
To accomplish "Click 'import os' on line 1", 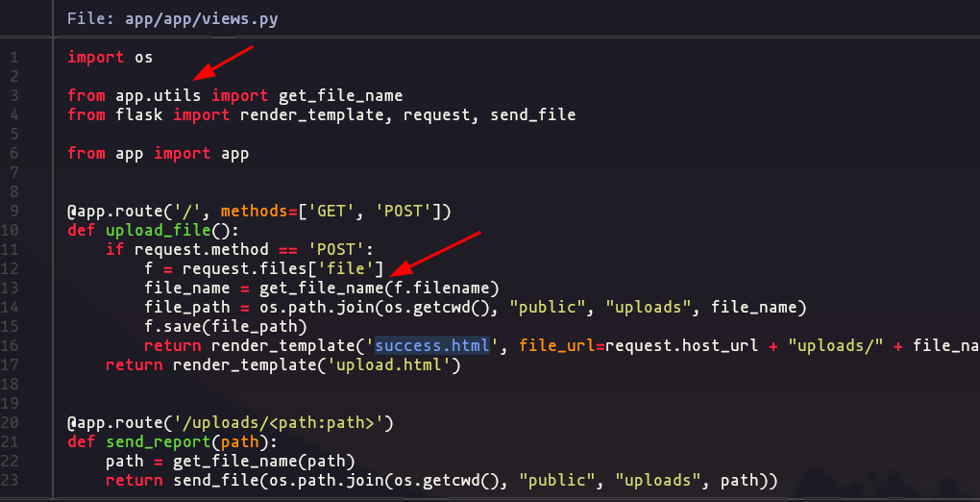I will click(110, 57).
